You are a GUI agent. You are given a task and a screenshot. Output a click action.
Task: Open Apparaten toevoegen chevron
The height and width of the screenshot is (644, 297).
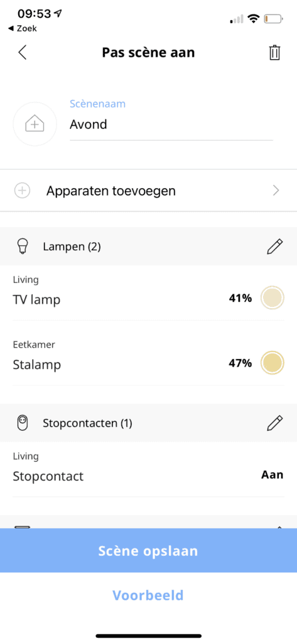(276, 191)
